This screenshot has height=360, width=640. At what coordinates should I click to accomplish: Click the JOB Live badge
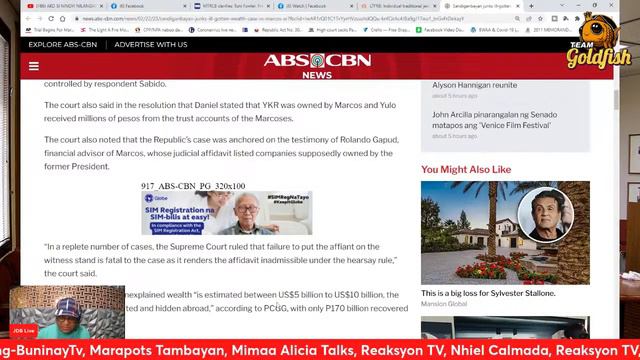tap(24, 331)
